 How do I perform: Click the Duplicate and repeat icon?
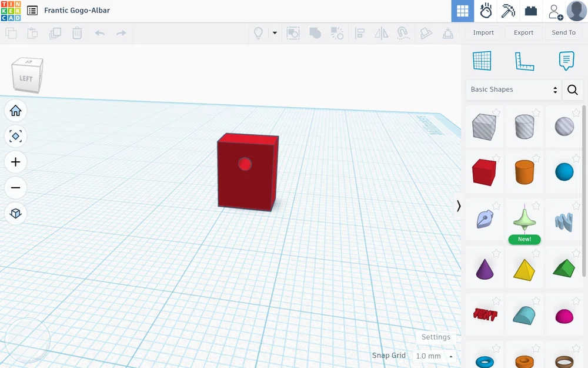55,33
